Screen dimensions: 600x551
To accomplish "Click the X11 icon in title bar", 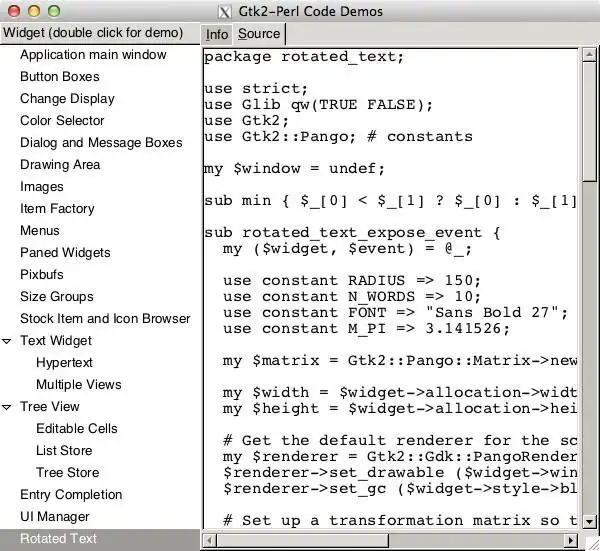I will 225,12.
